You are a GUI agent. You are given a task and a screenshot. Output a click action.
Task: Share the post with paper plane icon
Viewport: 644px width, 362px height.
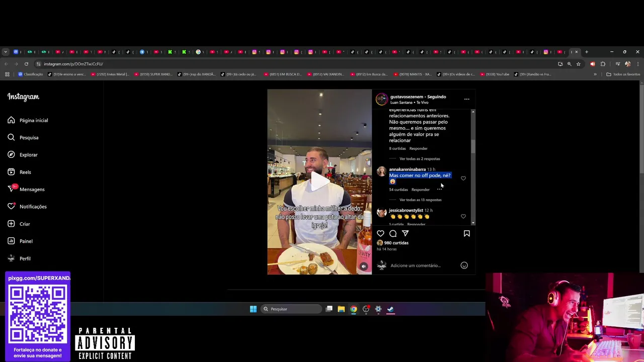pos(405,233)
